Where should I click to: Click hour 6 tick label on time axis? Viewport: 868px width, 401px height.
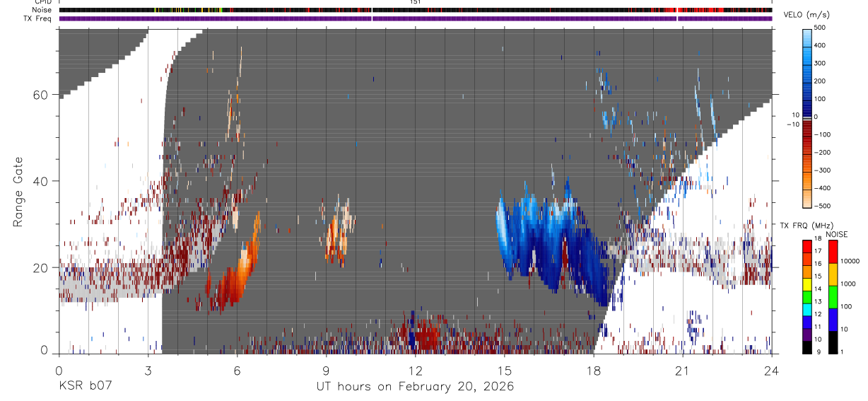coord(237,370)
